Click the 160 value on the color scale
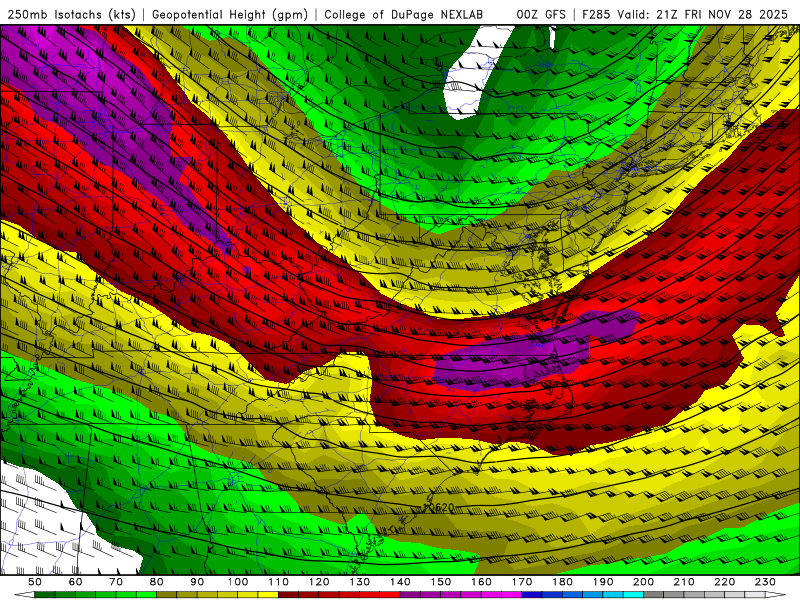The image size is (800, 600). tap(481, 582)
